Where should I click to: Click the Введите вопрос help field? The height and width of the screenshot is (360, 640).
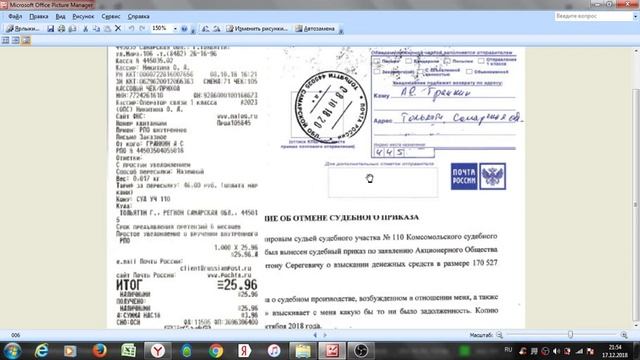[593, 16]
